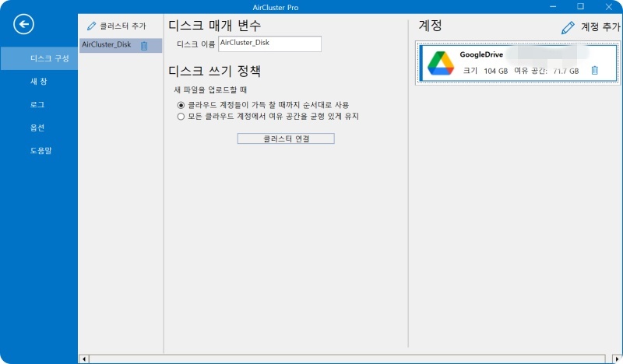Image resolution: width=623 pixels, height=364 pixels.
Task: Click the Google Drive logo icon
Action: pyautogui.click(x=441, y=63)
